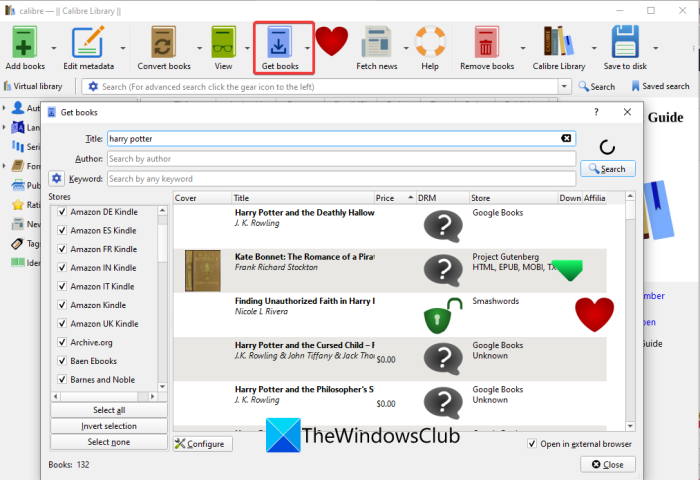
Task: Click the Cover column header
Action: [203, 198]
